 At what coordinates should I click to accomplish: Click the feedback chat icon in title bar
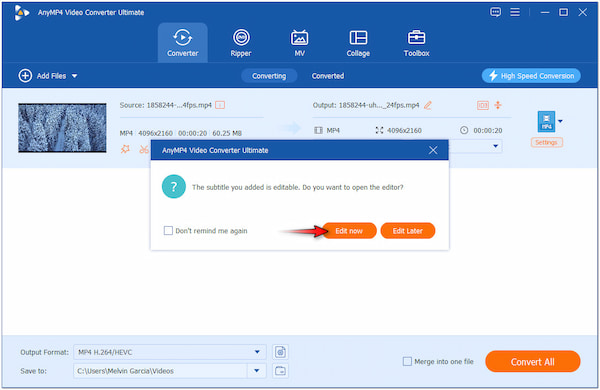495,12
